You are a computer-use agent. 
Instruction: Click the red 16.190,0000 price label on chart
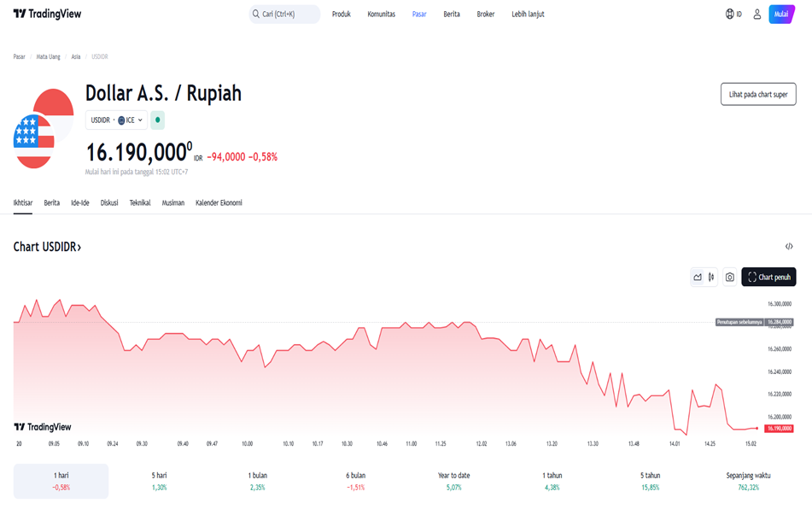(x=779, y=428)
